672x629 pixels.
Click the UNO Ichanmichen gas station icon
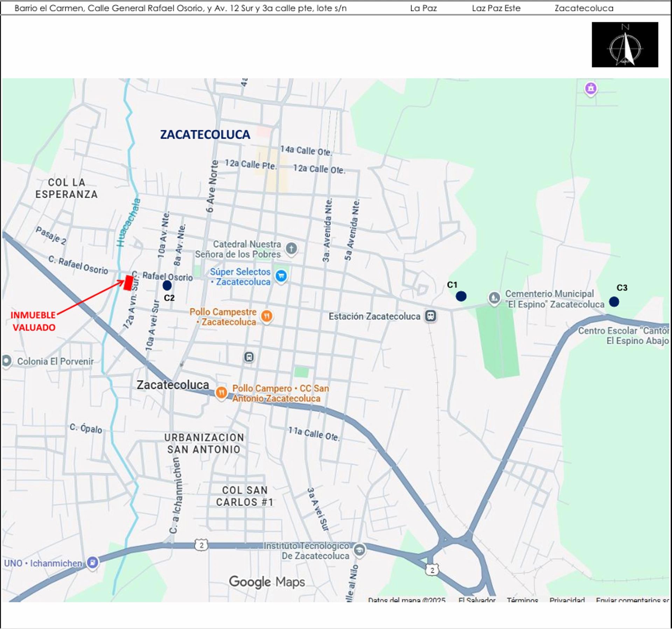[x=92, y=562]
